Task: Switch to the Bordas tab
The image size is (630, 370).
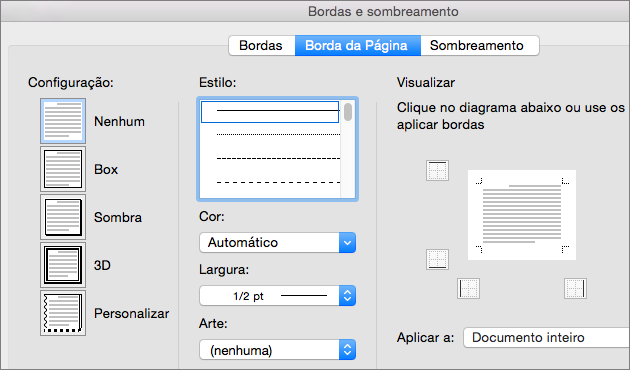Action: [262, 45]
